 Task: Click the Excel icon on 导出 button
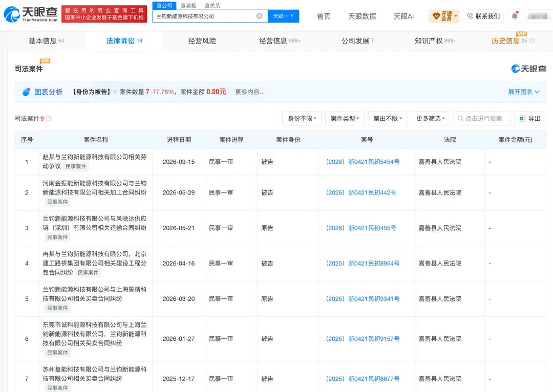coord(522,118)
